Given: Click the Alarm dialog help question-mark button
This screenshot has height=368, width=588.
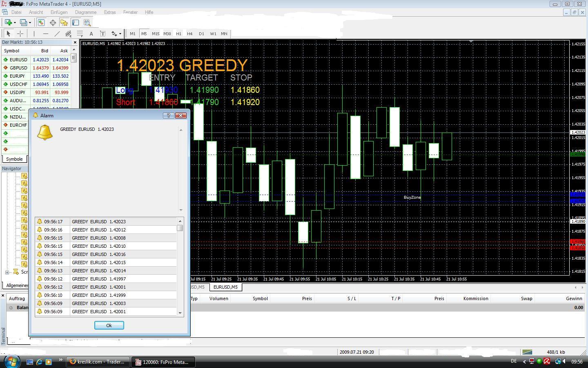Looking at the screenshot, I should [168, 116].
